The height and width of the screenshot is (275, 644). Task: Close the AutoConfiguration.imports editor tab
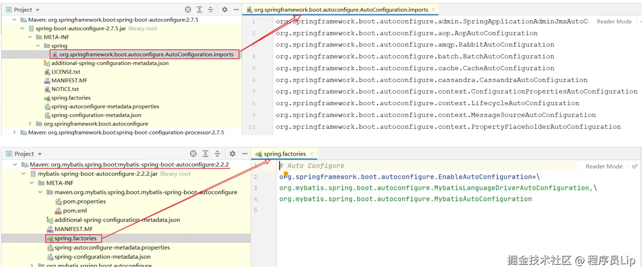click(433, 9)
